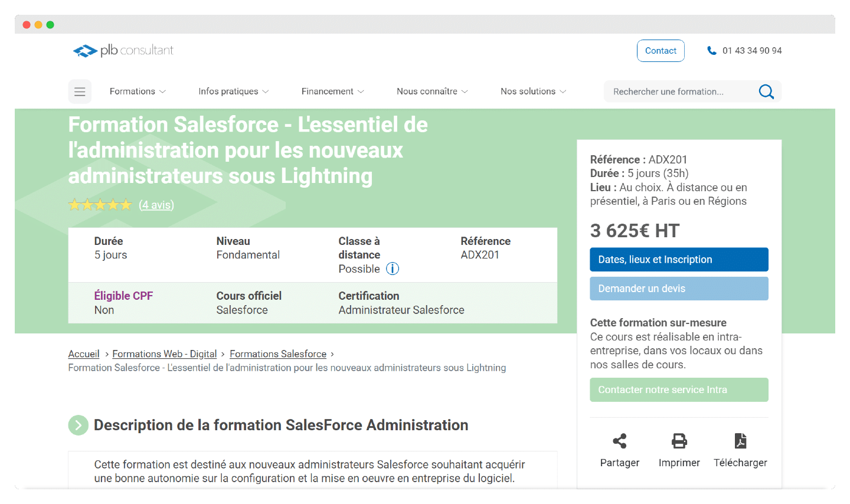This screenshot has width=850, height=504.
Task: Expand the Infos pratiques dropdown
Action: (234, 91)
